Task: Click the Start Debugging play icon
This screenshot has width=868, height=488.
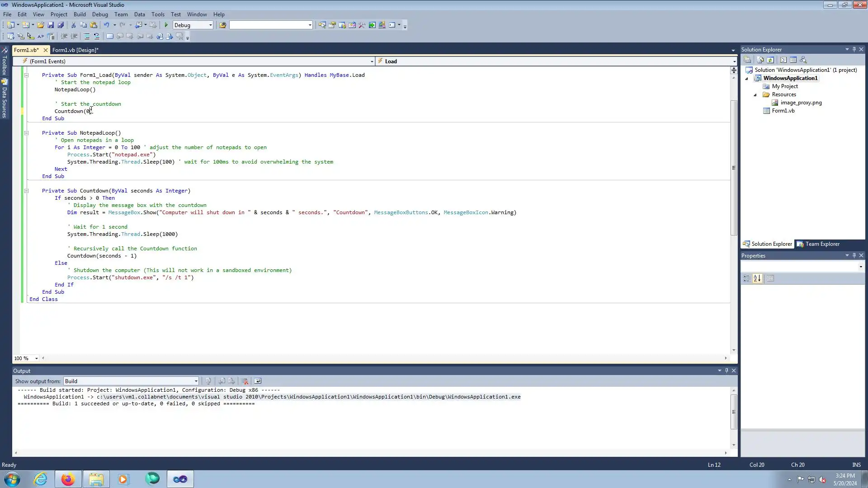Action: (166, 25)
